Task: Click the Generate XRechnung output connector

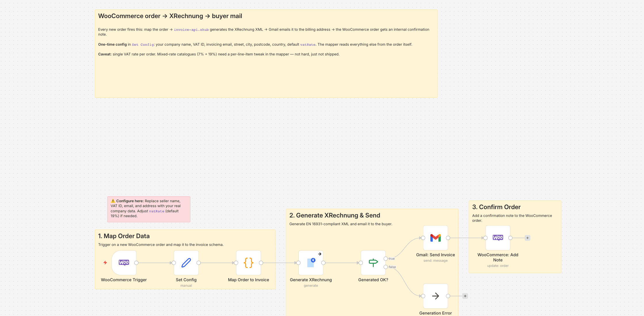Action: click(323, 263)
